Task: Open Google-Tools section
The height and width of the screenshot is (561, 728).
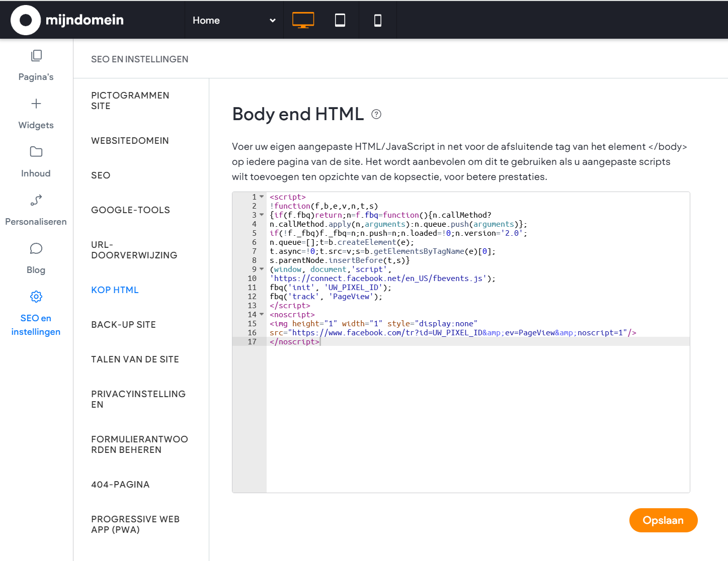Action: (131, 210)
